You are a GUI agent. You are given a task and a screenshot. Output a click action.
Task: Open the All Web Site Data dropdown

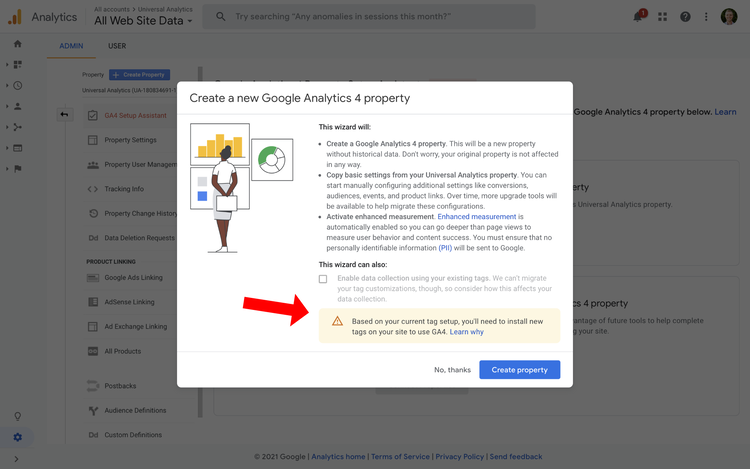143,21
